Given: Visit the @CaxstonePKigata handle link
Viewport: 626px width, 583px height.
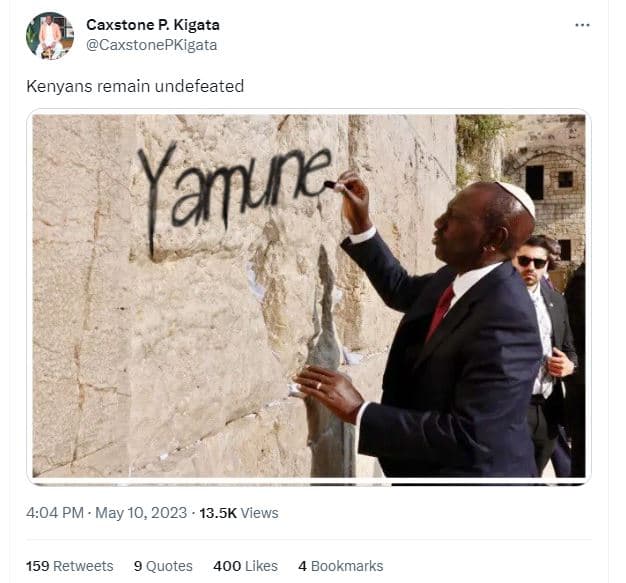Looking at the screenshot, I should click(152, 45).
